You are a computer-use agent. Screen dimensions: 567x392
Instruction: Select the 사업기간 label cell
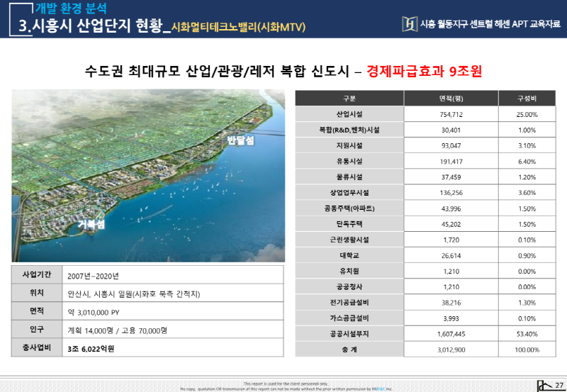click(36, 275)
